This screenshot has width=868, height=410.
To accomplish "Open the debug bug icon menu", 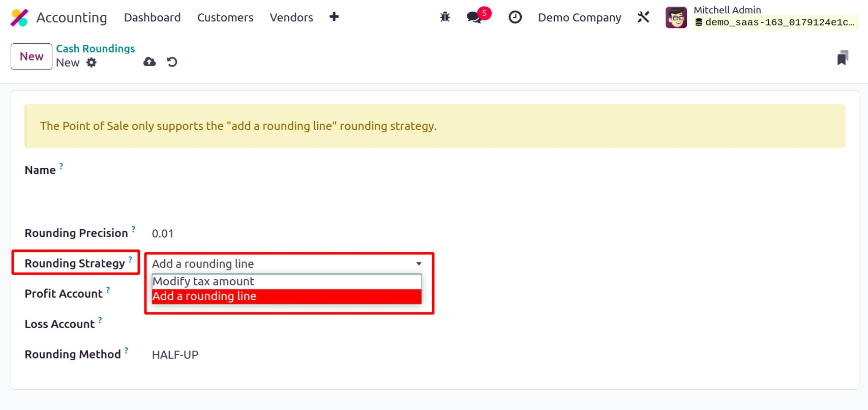I will (445, 17).
